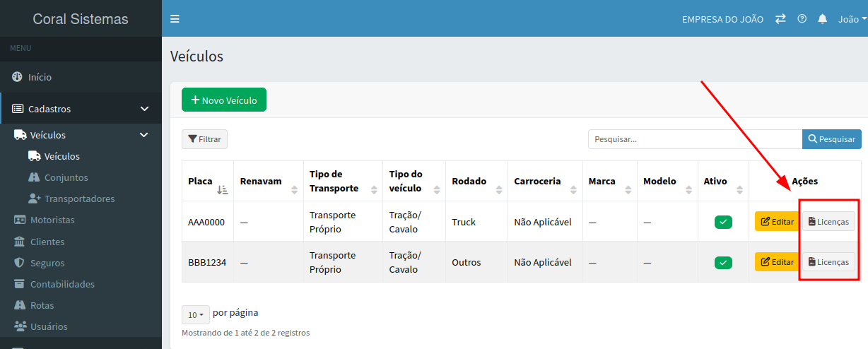
Task: Click the Pesquisar search input field
Action: (695, 139)
